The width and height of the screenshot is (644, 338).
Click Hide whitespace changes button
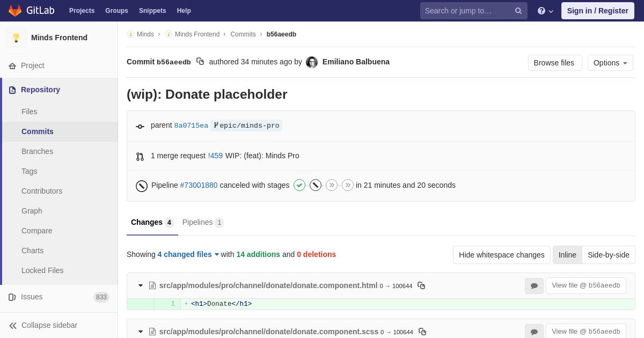point(502,255)
